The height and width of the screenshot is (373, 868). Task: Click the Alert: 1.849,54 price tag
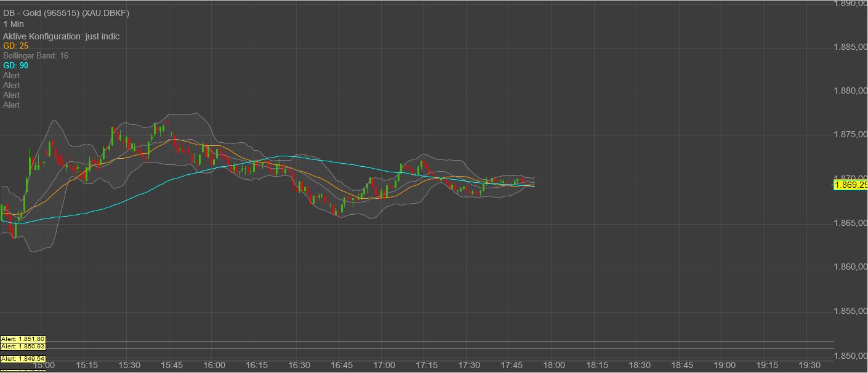(x=23, y=359)
